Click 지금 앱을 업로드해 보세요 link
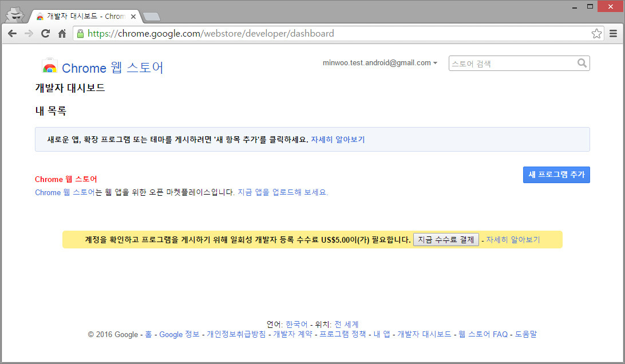625x364 pixels. (x=283, y=192)
